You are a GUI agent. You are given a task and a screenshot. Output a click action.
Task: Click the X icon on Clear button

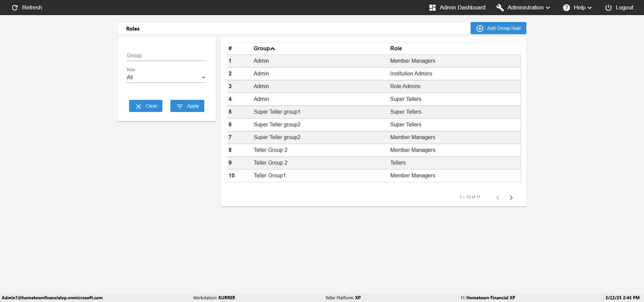(139, 106)
